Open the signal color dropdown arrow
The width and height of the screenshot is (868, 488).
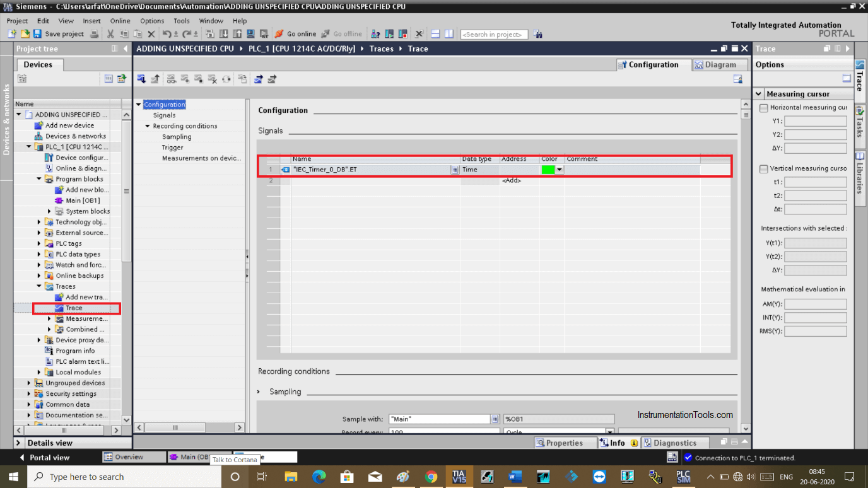coord(559,170)
